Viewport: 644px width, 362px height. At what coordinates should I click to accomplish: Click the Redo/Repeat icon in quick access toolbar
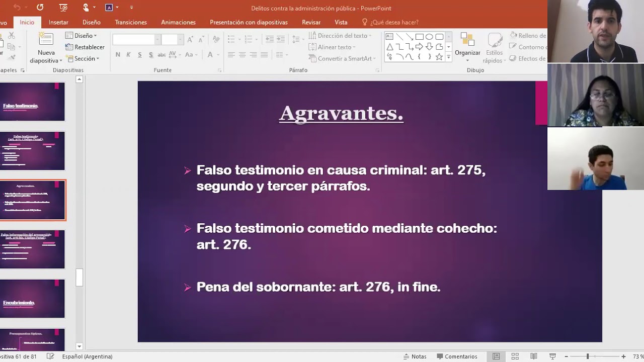(40, 8)
